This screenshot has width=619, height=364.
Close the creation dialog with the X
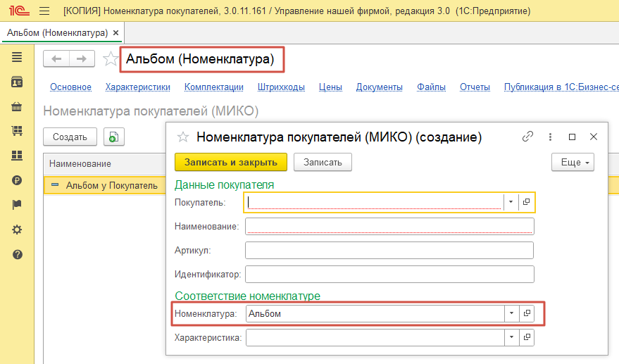594,137
